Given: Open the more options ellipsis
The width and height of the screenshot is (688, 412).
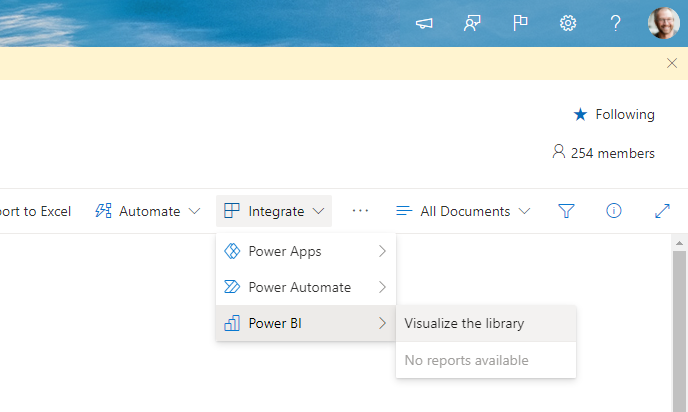Looking at the screenshot, I should tap(361, 211).
